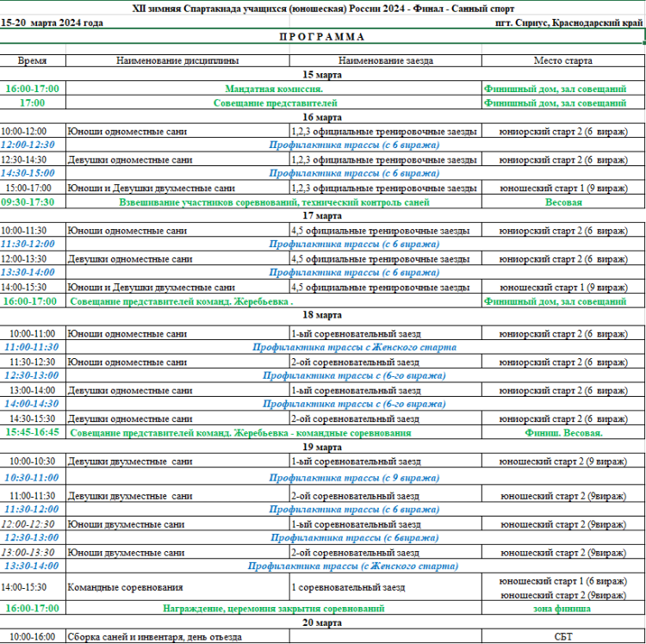This screenshot has width=646, height=644.
Task: Click the Командные соревнования discipline cell
Action: click(177, 587)
